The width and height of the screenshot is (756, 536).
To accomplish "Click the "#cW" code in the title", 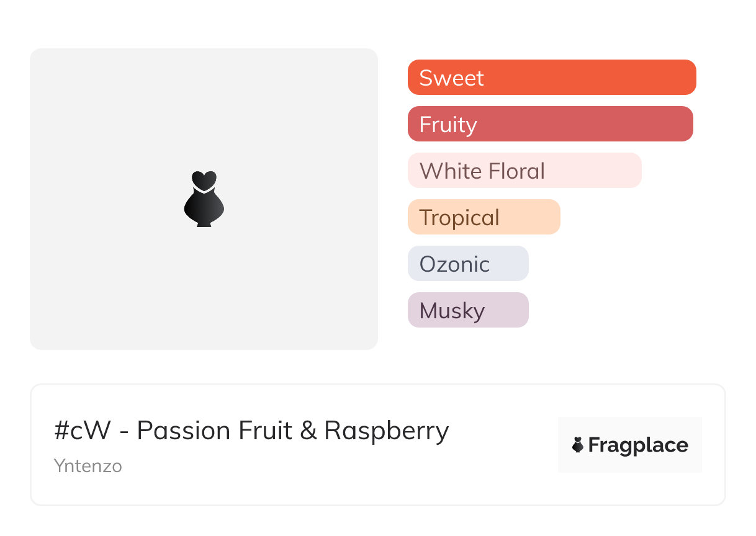I will click(x=83, y=431).
